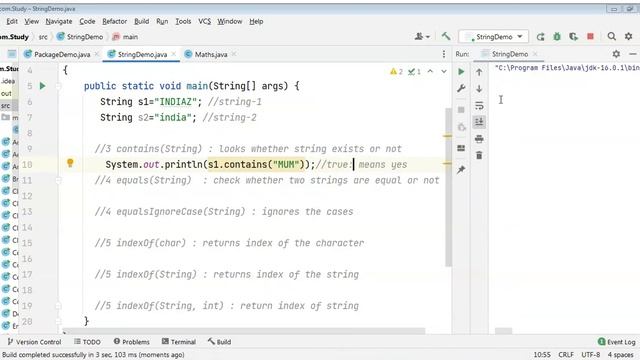Open the user account dropdown icon
This screenshot has height=360, width=640.
click(x=422, y=36)
